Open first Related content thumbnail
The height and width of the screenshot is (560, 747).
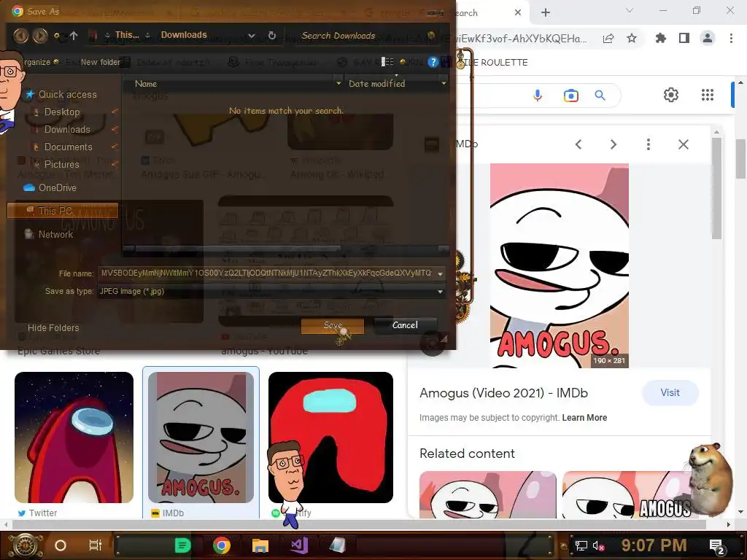tap(488, 495)
